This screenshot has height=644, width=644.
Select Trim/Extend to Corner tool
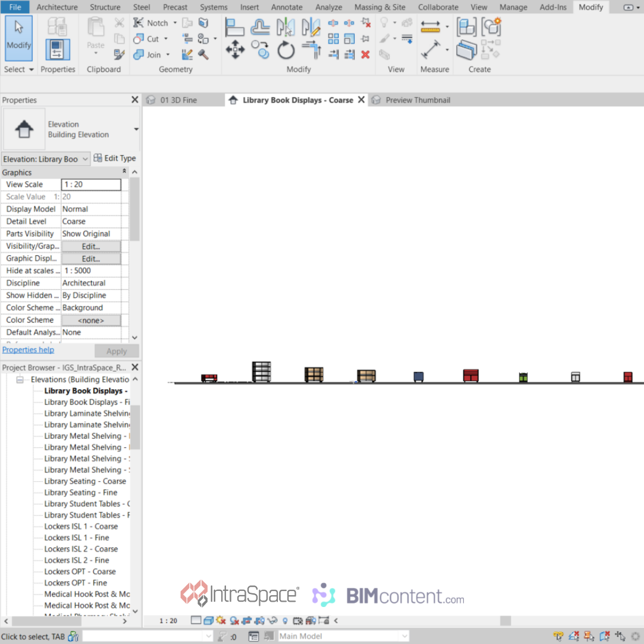311,49
